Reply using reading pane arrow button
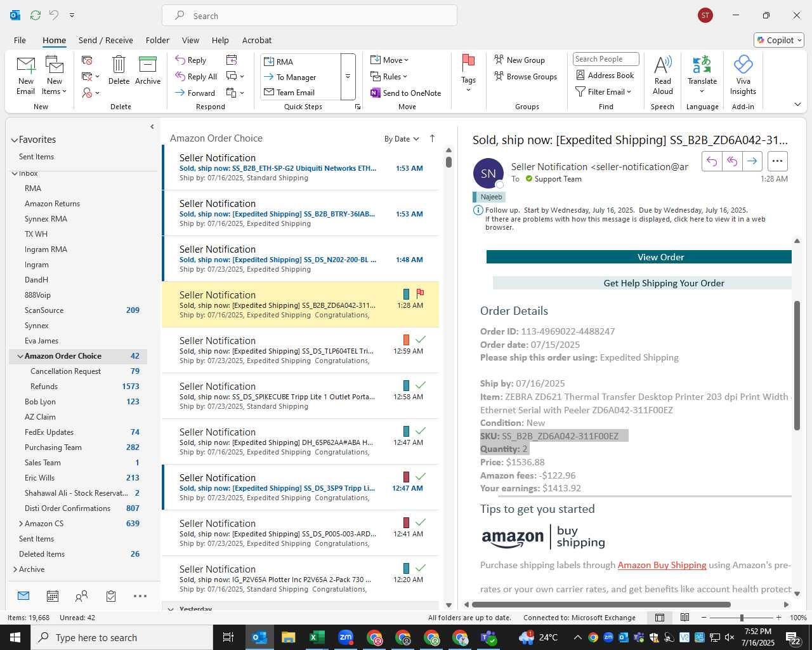812x650 pixels. coord(712,161)
